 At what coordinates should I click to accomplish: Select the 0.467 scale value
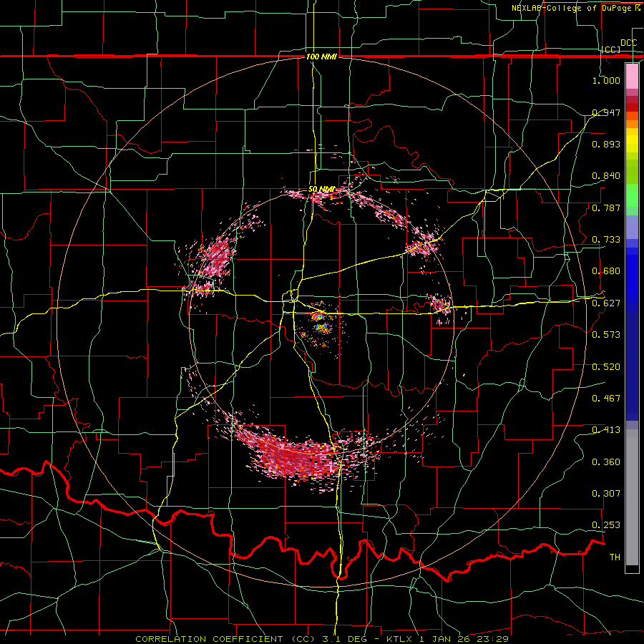click(606, 399)
